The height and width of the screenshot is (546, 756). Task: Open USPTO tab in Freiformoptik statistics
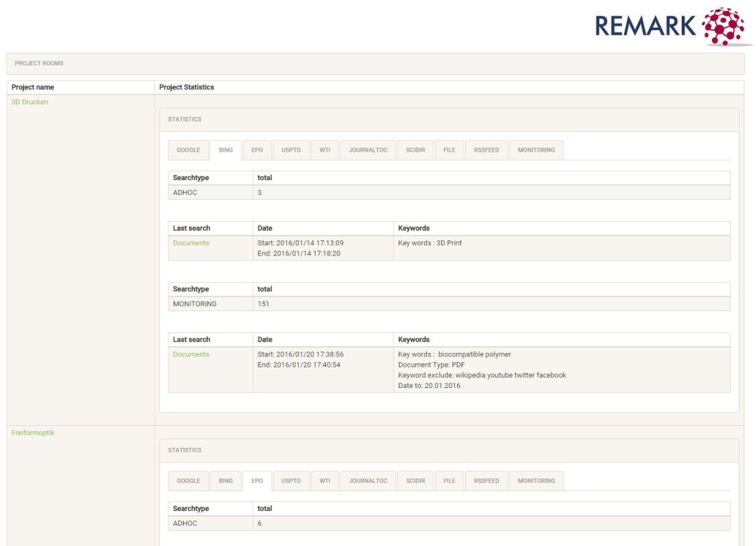click(x=291, y=481)
